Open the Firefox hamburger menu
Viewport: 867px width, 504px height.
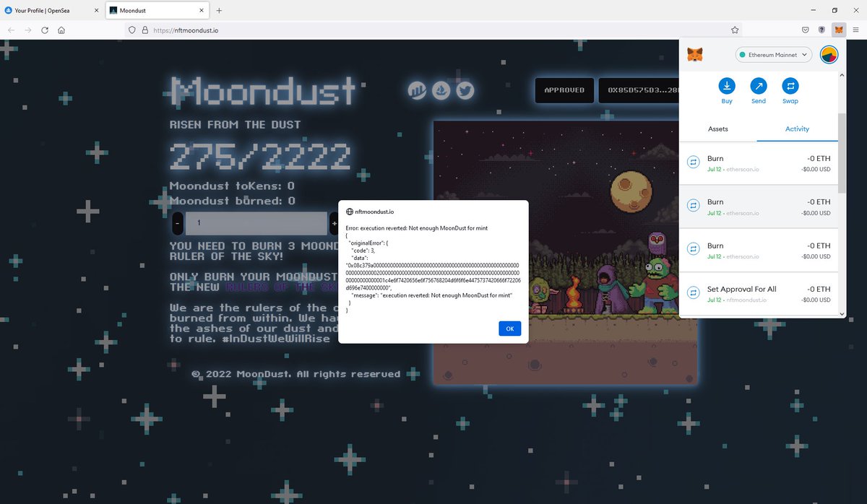point(856,30)
